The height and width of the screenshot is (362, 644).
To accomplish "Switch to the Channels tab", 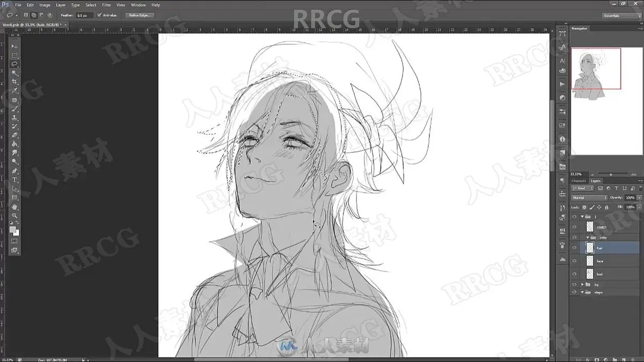I will [579, 181].
